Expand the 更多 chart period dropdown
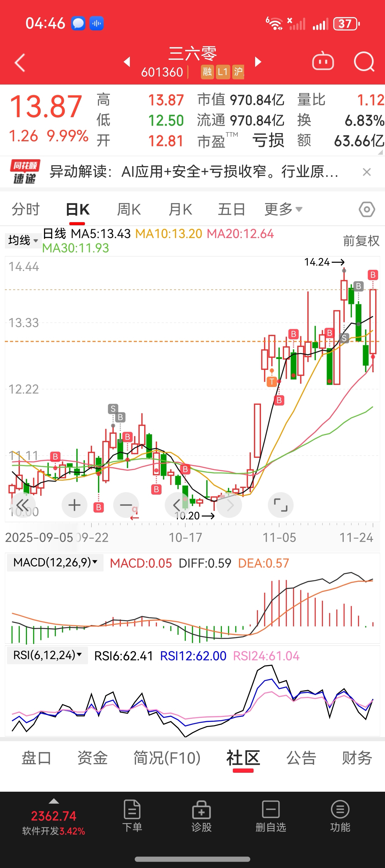This screenshot has width=385, height=868. [x=284, y=210]
